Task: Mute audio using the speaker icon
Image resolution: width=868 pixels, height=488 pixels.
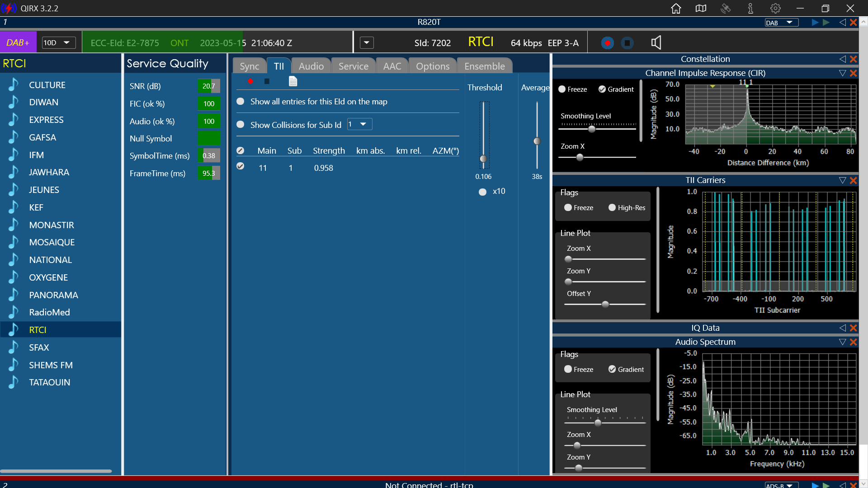Action: (656, 43)
